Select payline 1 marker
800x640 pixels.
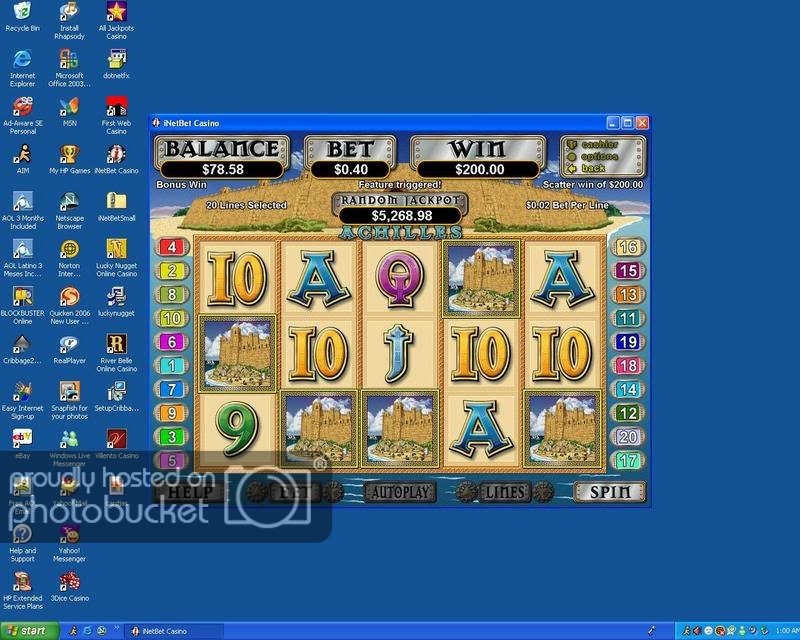tap(172, 365)
